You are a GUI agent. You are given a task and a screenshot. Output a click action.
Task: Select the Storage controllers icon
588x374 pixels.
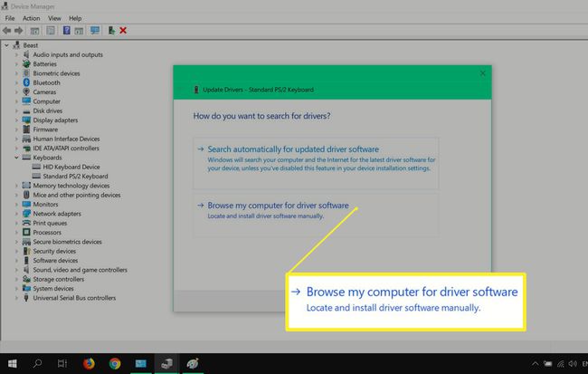(x=26, y=279)
